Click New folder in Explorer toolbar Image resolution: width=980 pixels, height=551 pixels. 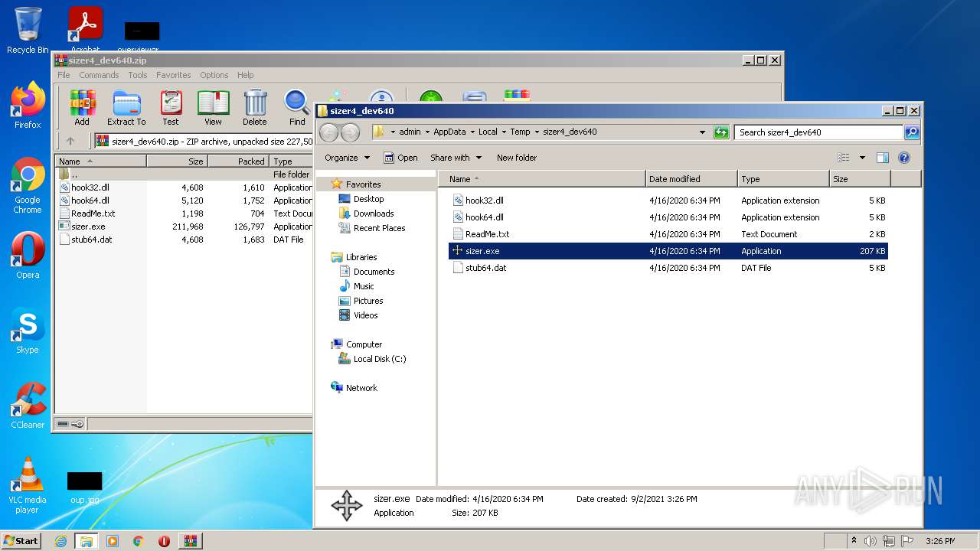517,158
